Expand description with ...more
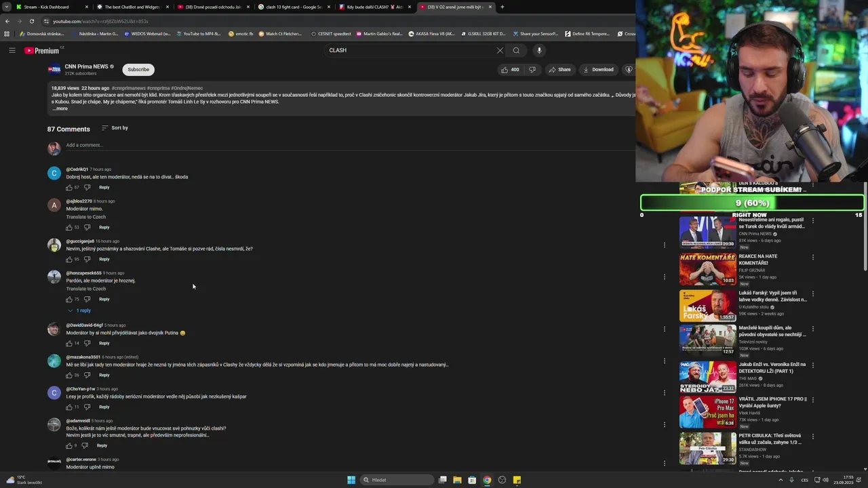This screenshot has height=488, width=868. point(60,108)
